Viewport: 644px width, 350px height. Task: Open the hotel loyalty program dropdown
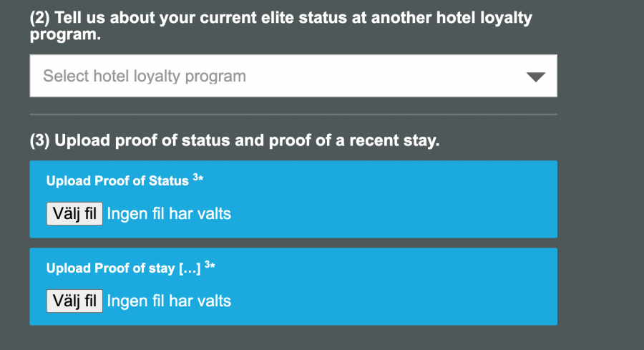pyautogui.click(x=293, y=76)
